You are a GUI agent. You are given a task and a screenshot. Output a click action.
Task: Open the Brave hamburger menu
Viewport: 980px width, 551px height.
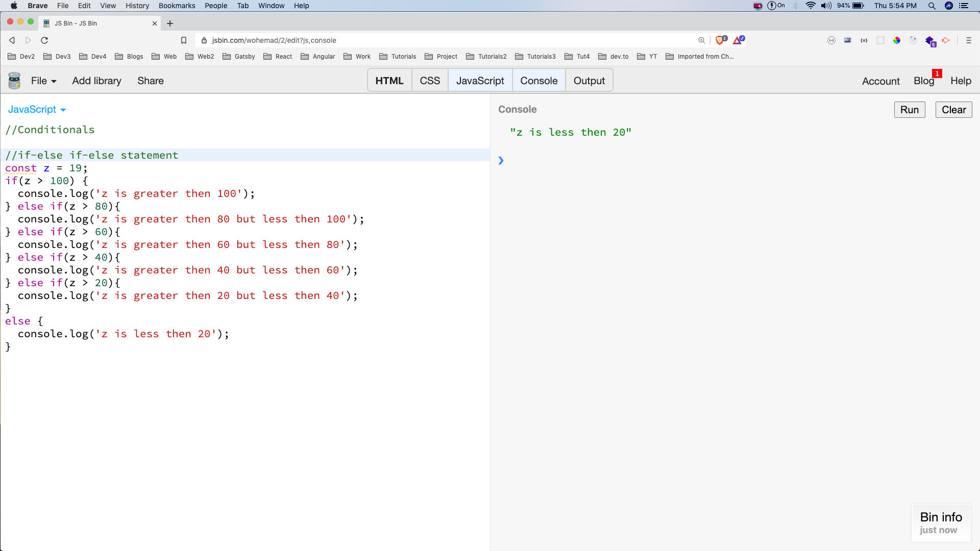(968, 40)
